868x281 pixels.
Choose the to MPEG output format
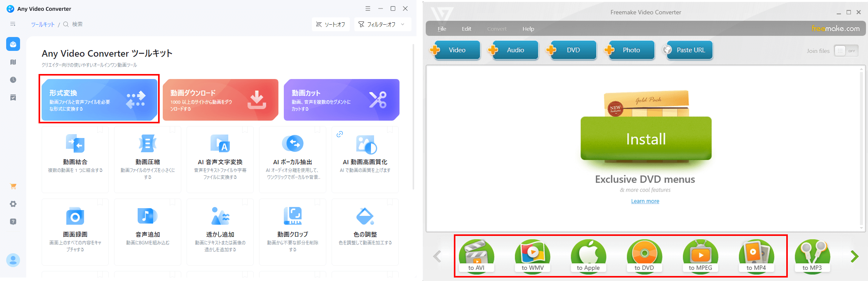point(701,256)
